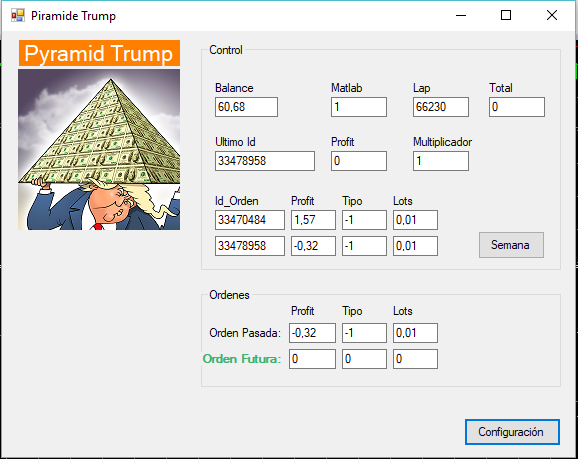Click Orden Pasada Lots field
The height and width of the screenshot is (459, 578).
pos(415,333)
